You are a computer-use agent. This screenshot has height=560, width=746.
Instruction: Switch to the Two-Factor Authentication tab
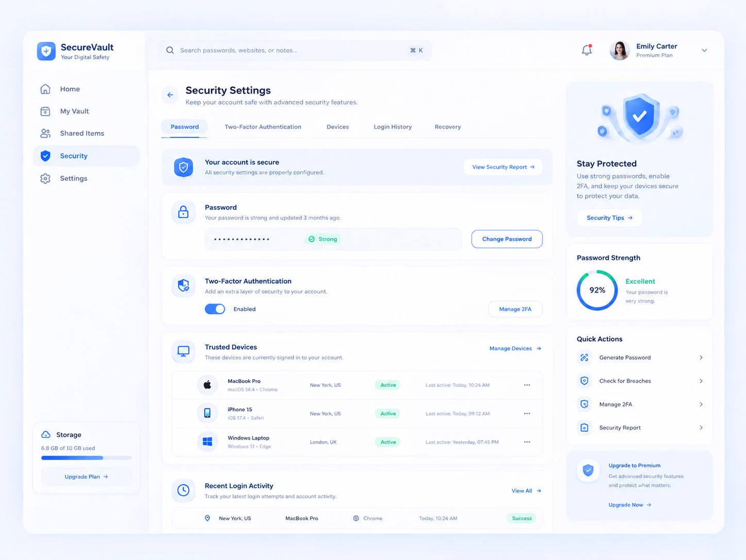263,127
